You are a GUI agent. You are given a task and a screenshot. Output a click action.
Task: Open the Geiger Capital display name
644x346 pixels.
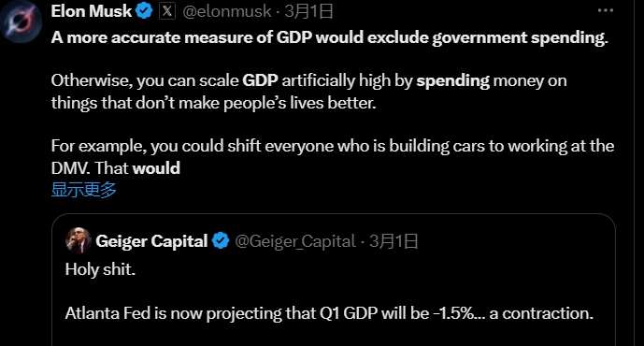pos(151,241)
